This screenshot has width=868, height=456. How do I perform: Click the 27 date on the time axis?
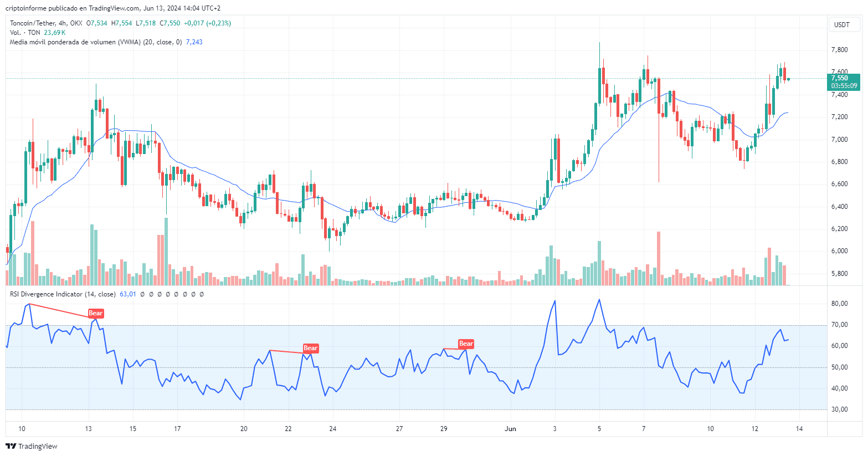click(399, 429)
